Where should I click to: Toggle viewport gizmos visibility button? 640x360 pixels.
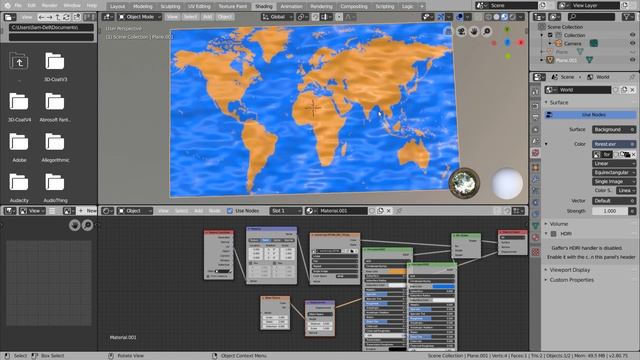coord(441,17)
